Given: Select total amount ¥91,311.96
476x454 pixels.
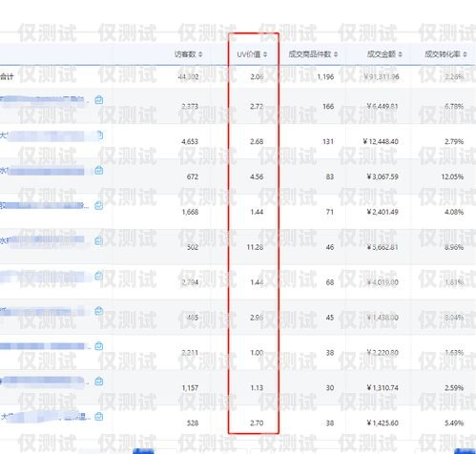Looking at the screenshot, I should (x=382, y=77).
